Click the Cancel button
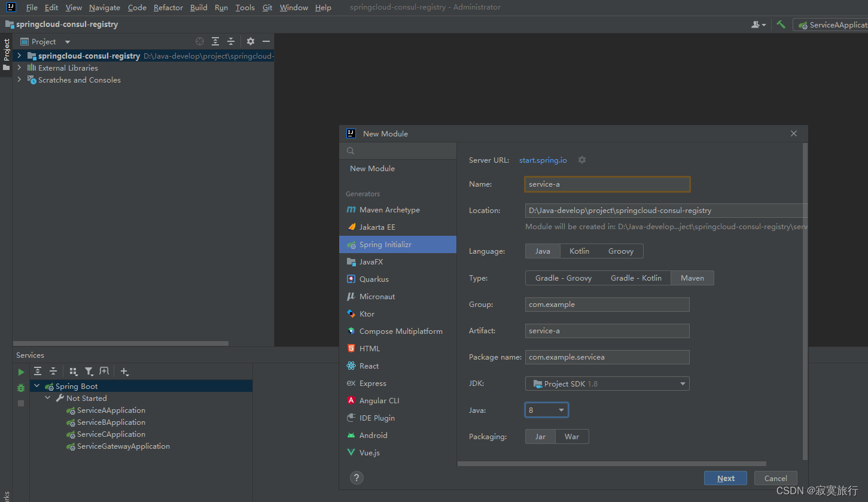The image size is (868, 502). point(776,478)
